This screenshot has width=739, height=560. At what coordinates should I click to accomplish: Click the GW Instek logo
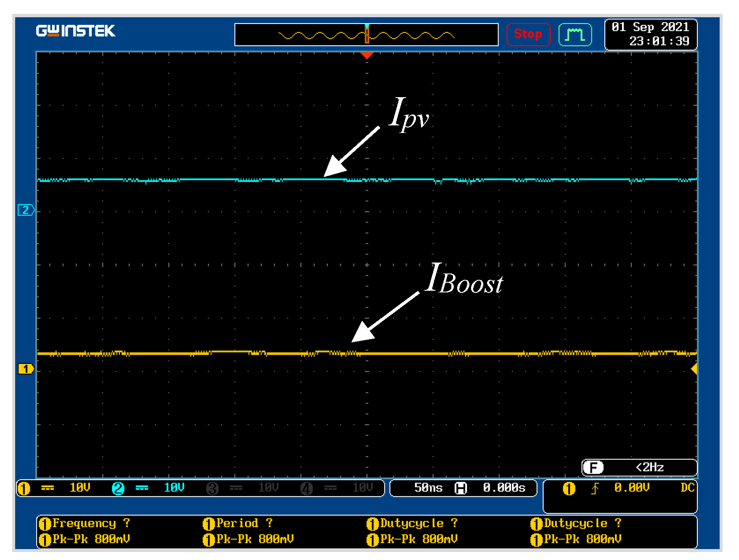click(x=75, y=31)
